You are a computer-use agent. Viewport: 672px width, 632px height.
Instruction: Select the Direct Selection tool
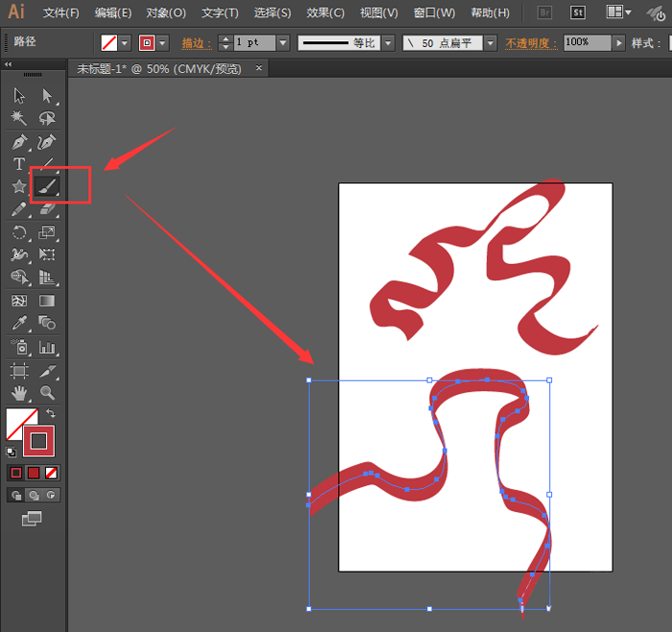(x=47, y=95)
